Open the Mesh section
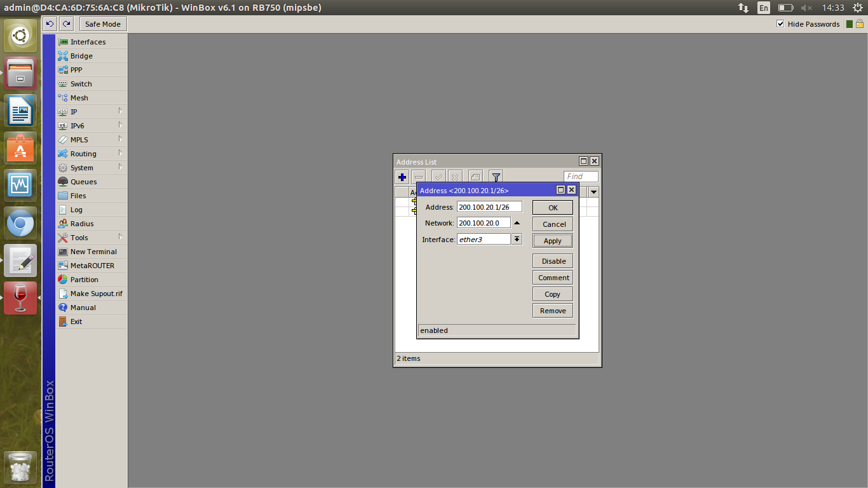 tap(92, 98)
